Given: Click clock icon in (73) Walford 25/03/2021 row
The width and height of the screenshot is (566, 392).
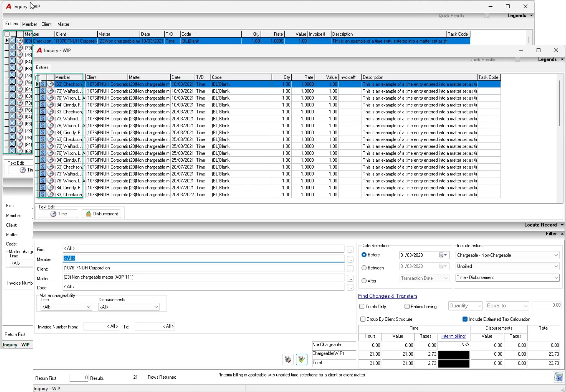Looking at the screenshot, I should tap(51, 146).
